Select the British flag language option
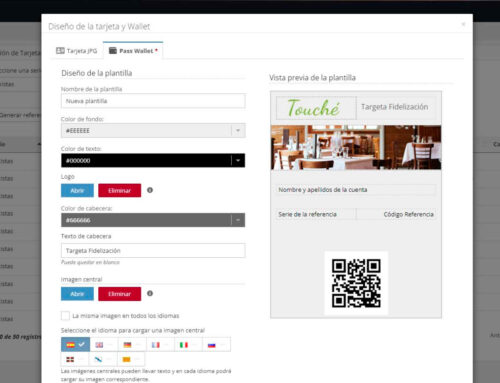Image resolution: width=500 pixels, height=383 pixels. (104, 345)
